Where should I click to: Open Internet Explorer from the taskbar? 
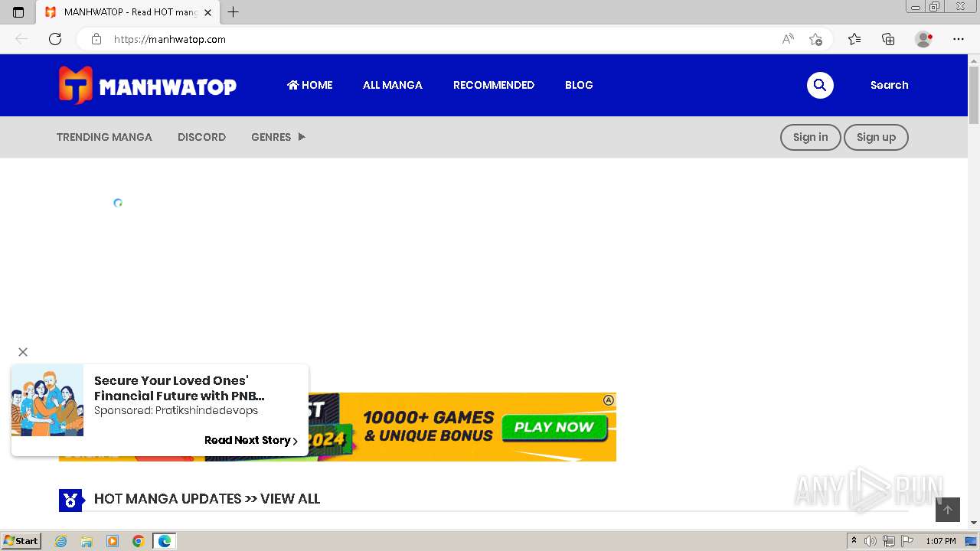click(61, 541)
